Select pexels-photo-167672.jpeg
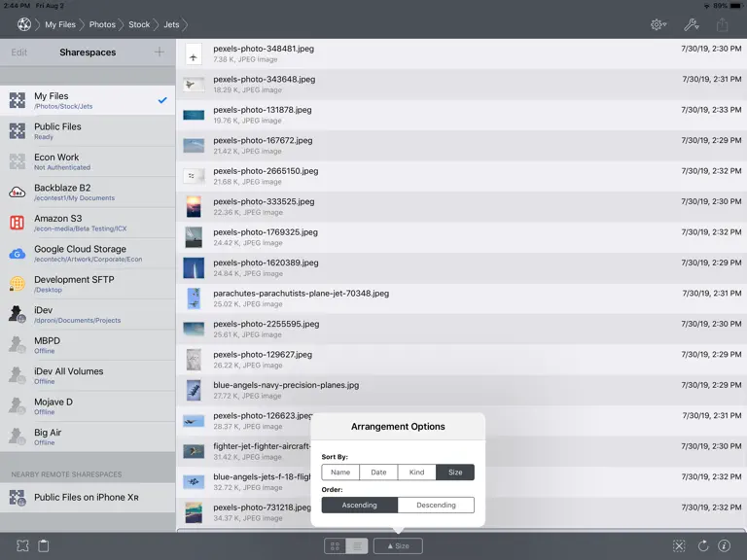Image resolution: width=747 pixels, height=560 pixels. coord(462,145)
